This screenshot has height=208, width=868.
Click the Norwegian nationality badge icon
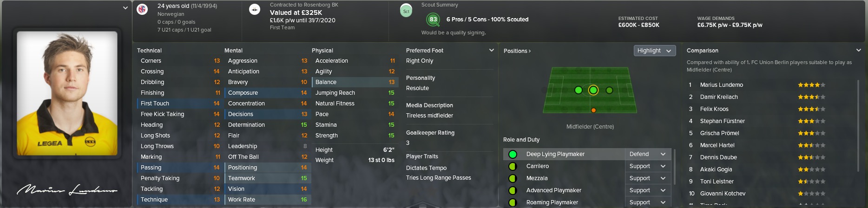[x=142, y=10]
